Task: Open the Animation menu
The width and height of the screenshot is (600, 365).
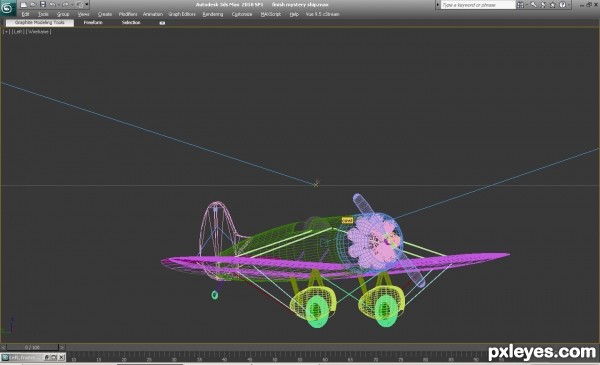Action: [x=153, y=14]
